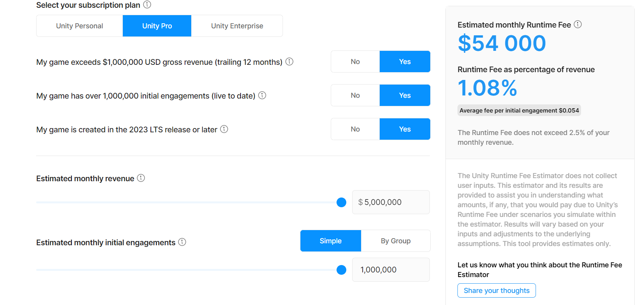
Task: Open info icon next to subscription plan heading
Action: coord(147,5)
